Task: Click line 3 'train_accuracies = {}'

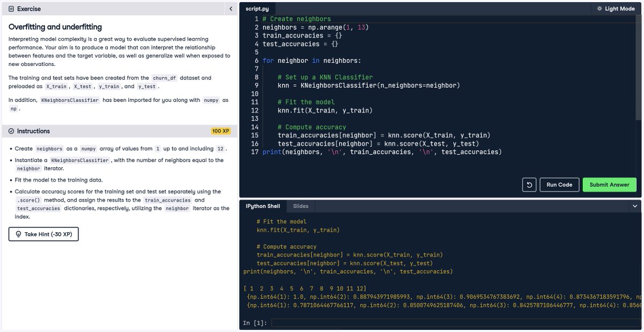Action: 302,35
